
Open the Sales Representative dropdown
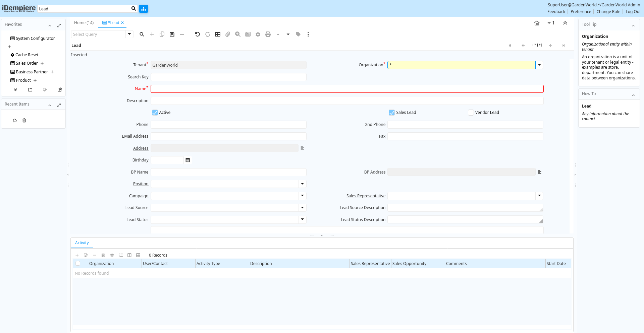tap(539, 196)
